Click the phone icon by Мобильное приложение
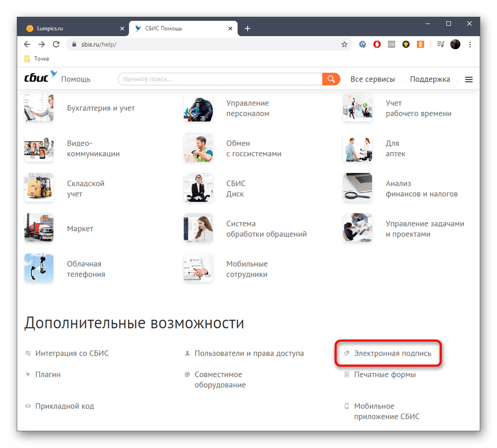 pyautogui.click(x=347, y=406)
